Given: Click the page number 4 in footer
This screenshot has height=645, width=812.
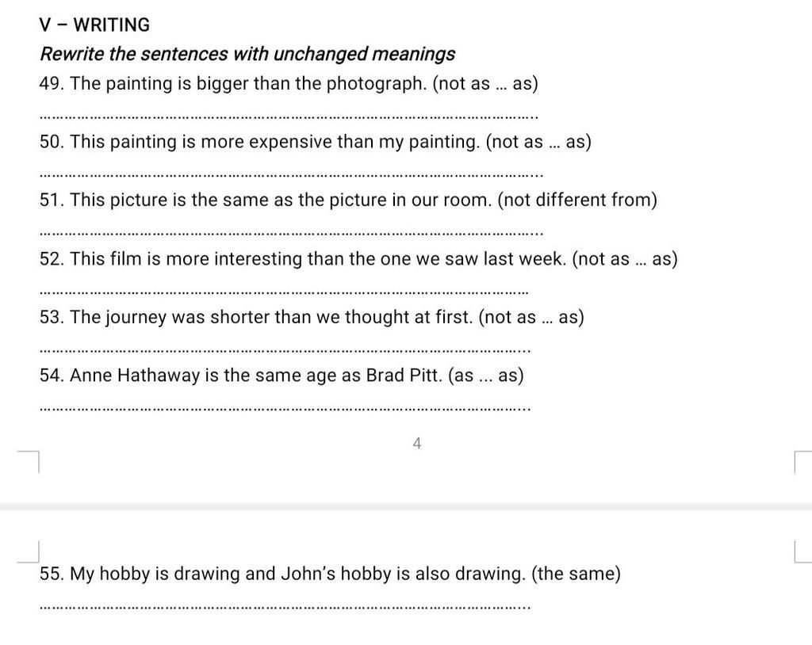Looking at the screenshot, I should click(x=417, y=444).
